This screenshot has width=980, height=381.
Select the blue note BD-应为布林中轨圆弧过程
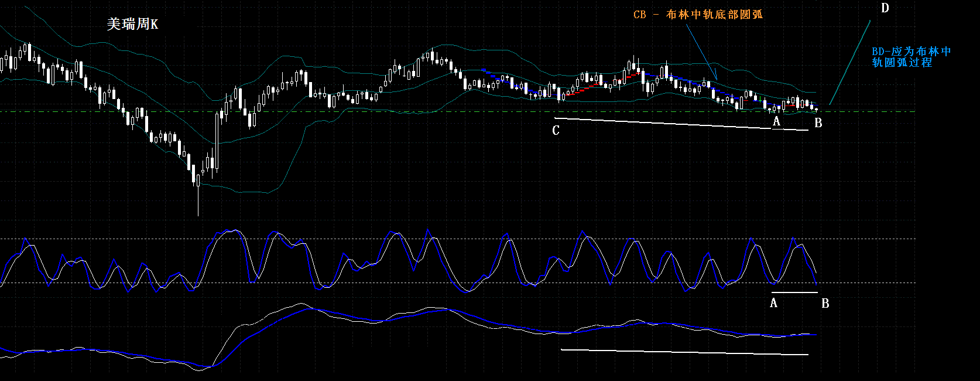912,57
